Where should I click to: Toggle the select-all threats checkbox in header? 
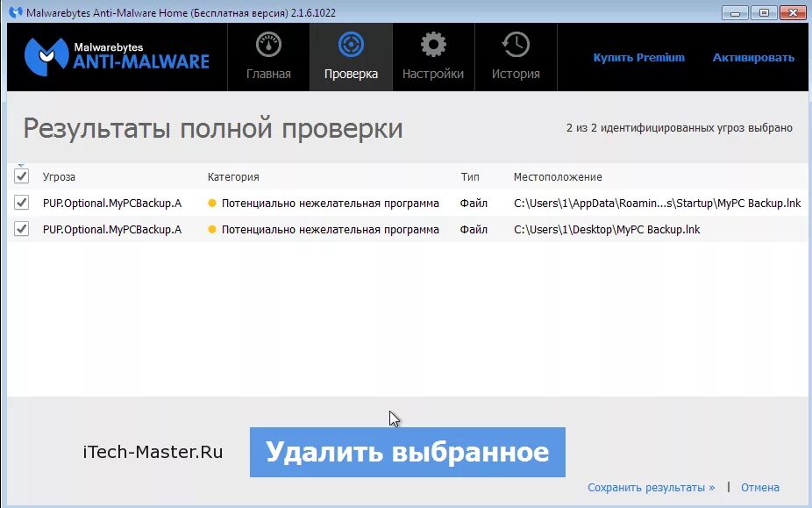pyautogui.click(x=21, y=176)
